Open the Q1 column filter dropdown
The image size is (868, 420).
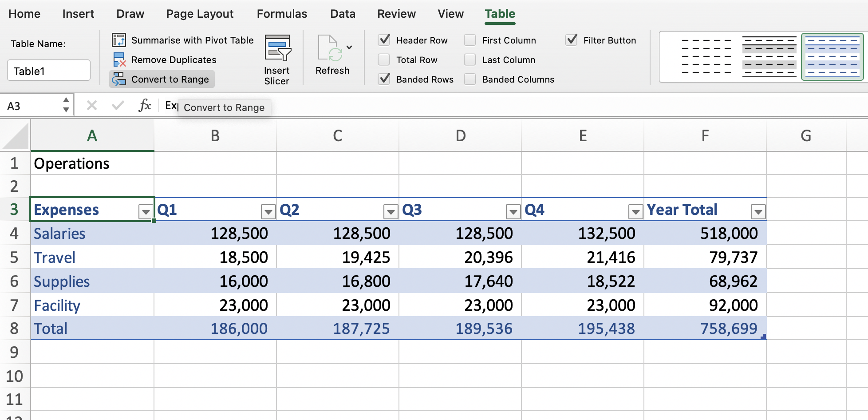click(x=268, y=212)
